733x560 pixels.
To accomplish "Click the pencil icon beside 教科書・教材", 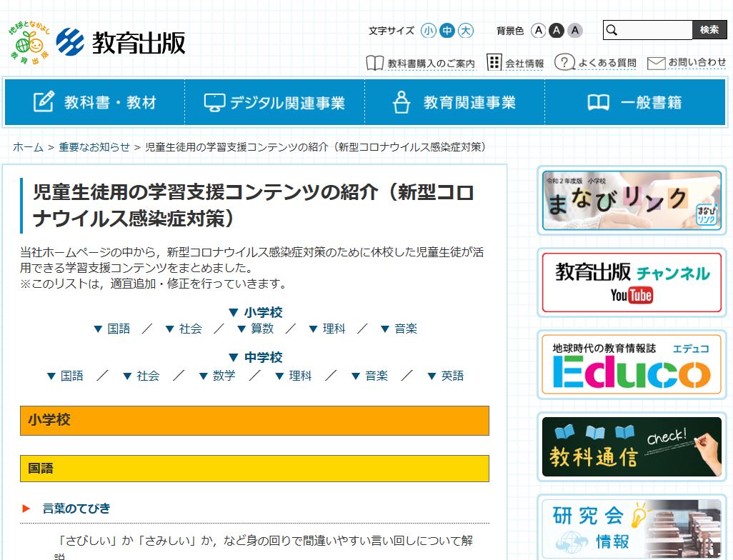I will pyautogui.click(x=44, y=102).
